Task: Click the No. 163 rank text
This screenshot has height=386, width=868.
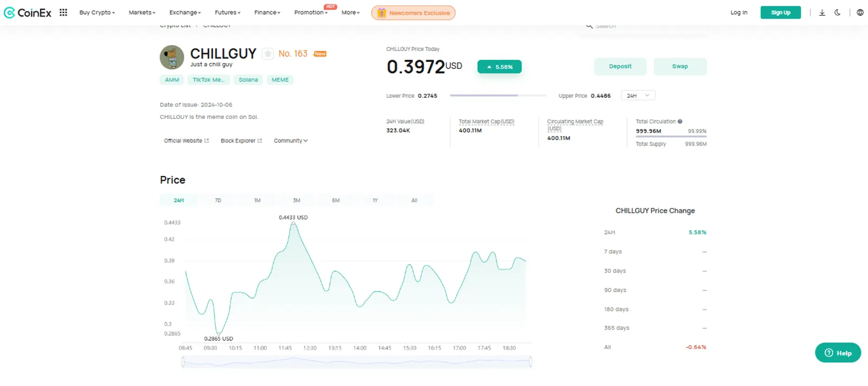Action: click(x=293, y=54)
